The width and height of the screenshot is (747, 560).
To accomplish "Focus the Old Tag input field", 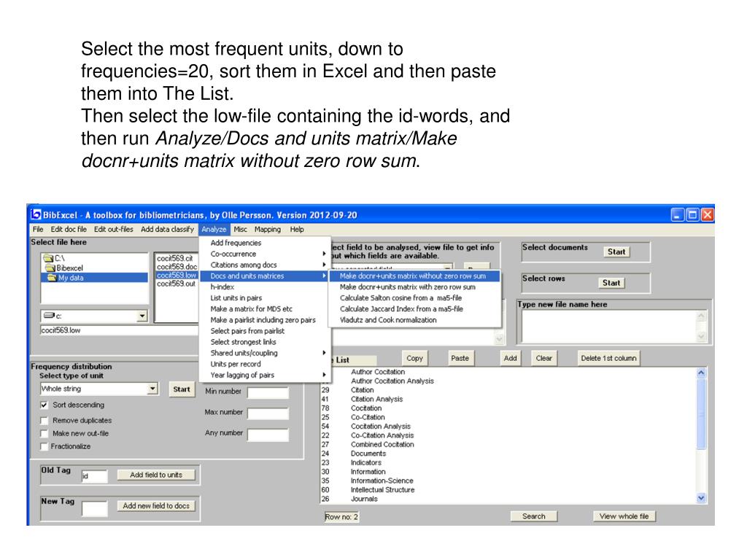I will [94, 475].
